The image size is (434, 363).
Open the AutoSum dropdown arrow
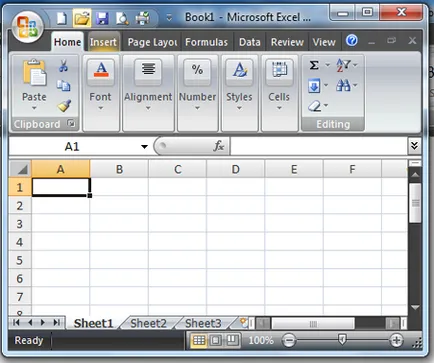click(328, 65)
